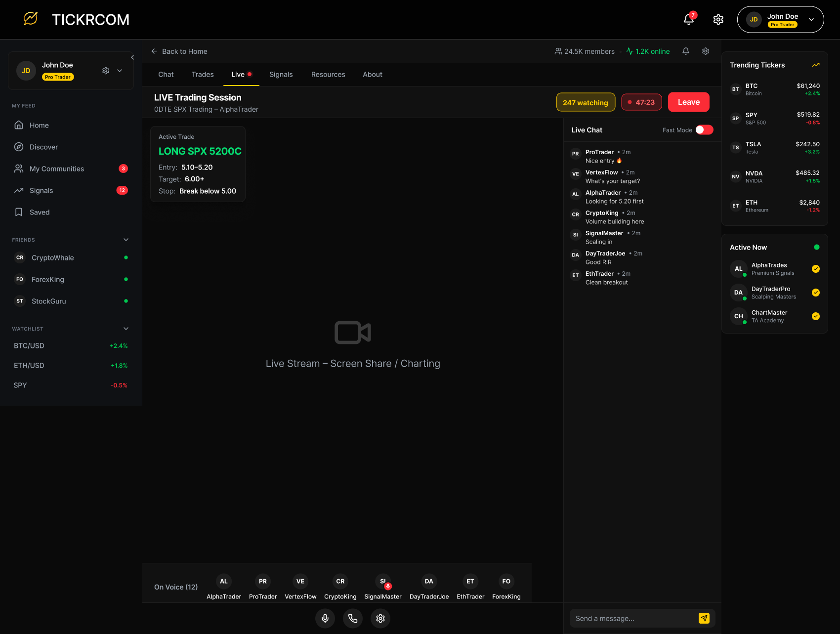Open SPY watchlist row
Screen dimensions: 840x634
[71, 385]
